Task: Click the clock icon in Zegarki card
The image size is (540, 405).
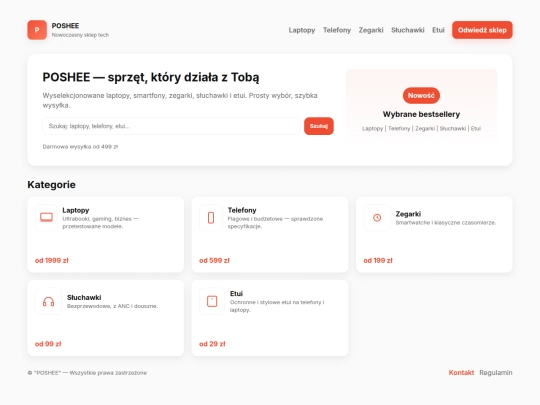Action: pyautogui.click(x=377, y=218)
